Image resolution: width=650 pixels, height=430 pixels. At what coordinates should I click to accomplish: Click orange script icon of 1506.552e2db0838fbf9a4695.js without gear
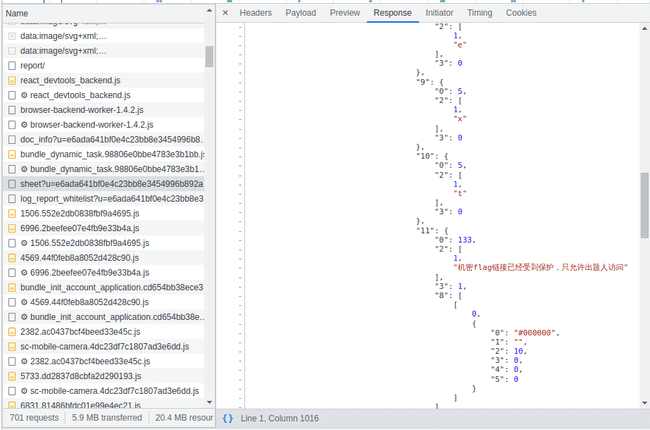[12, 214]
